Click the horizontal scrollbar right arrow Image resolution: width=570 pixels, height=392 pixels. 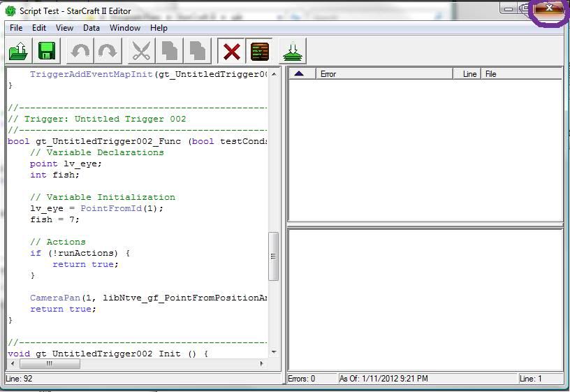pos(262,363)
